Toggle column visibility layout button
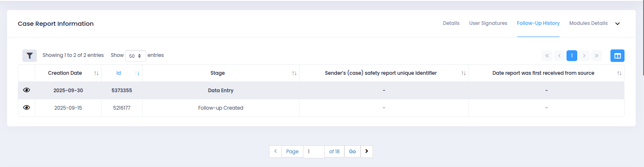The height and width of the screenshot is (167, 644). [617, 56]
